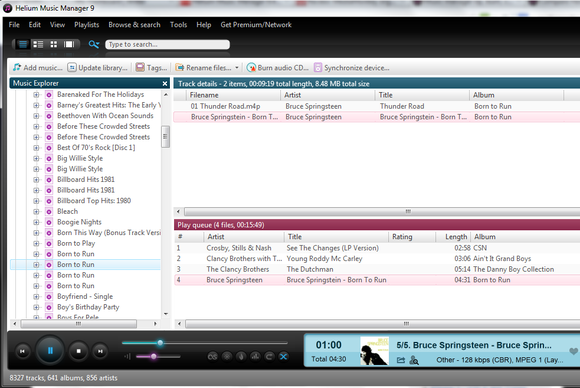This screenshot has width=580, height=388.
Task: Click the song position seek slider
Action: pyautogui.click(x=205, y=343)
